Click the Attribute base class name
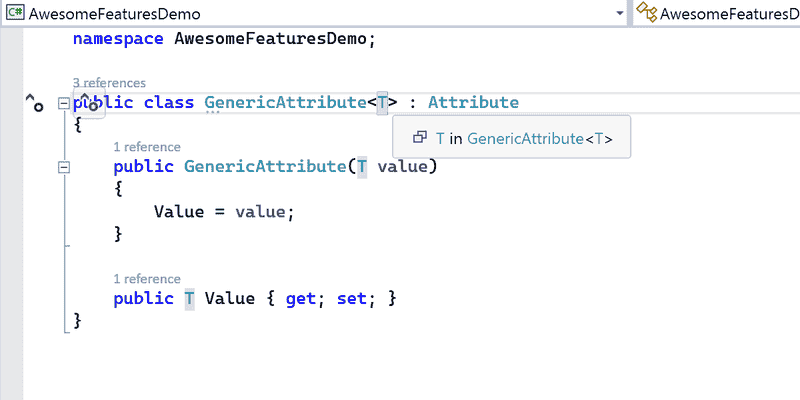Screen dimensions: 800x400 click(x=473, y=103)
